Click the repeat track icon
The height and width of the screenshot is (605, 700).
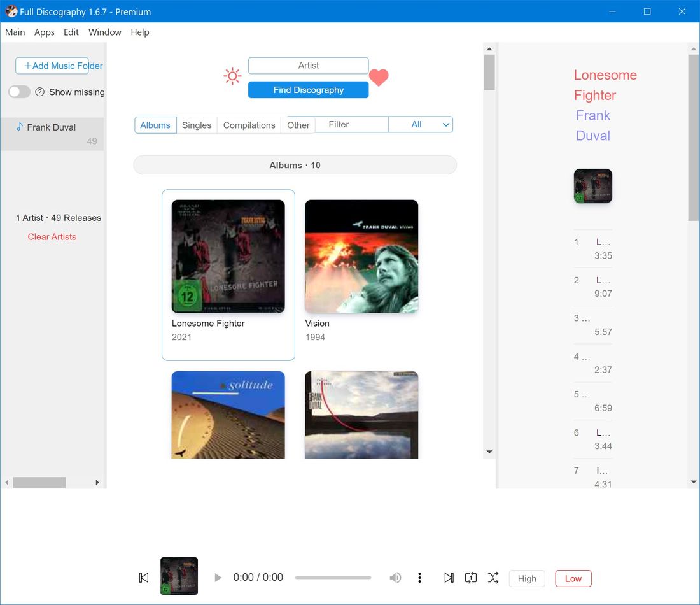point(471,577)
